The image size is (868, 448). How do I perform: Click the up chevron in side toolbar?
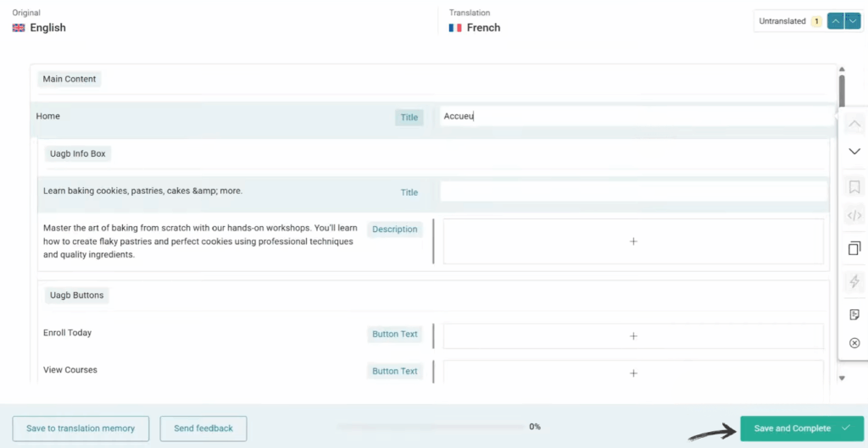(x=854, y=124)
